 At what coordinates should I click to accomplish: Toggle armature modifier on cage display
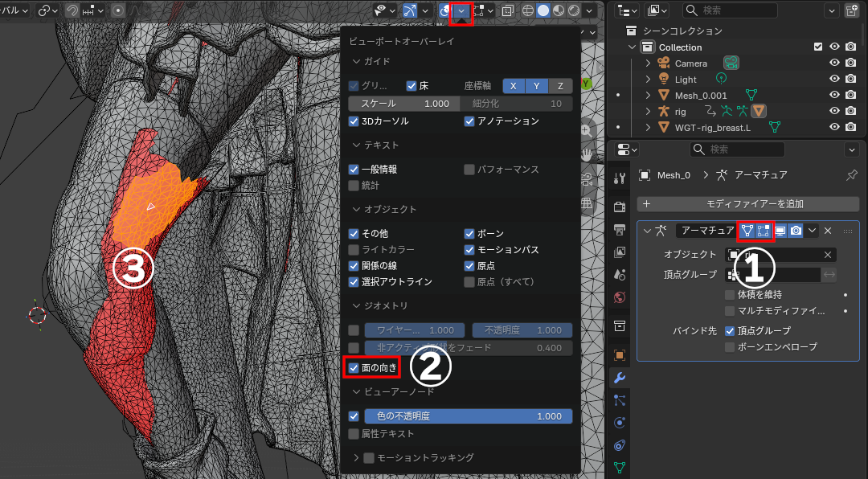pos(747,231)
